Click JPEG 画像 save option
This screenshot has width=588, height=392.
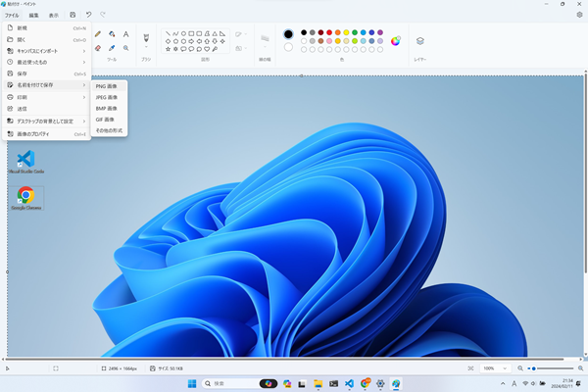click(x=107, y=97)
